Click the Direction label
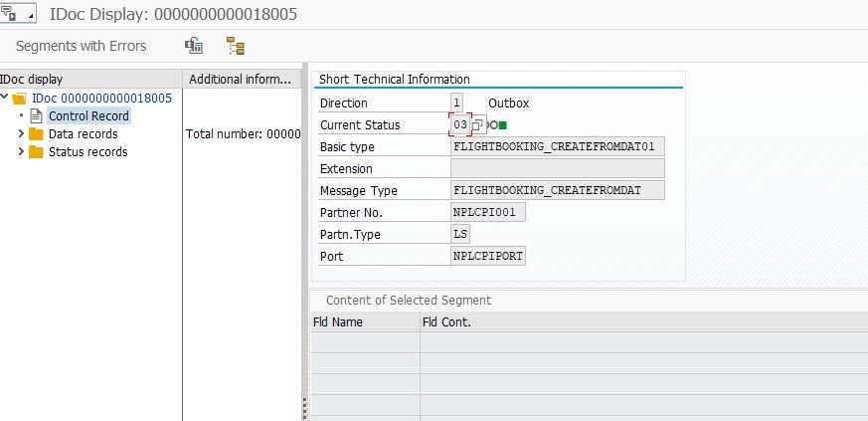The image size is (868, 421). [344, 104]
